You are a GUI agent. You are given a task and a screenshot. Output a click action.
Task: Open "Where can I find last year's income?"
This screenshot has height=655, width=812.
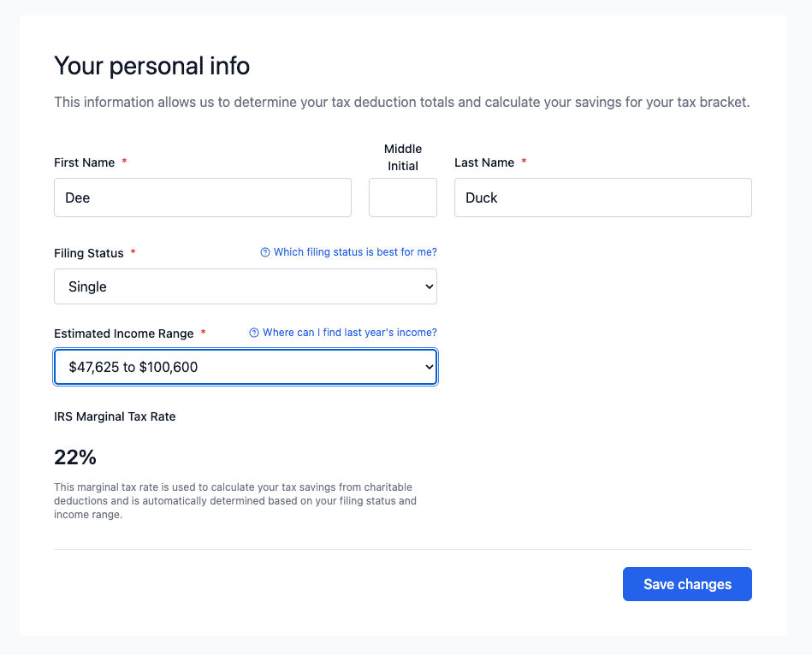(350, 333)
